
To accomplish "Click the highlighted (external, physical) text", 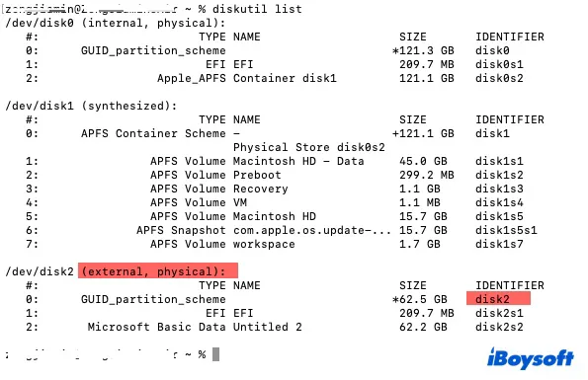I will pyautogui.click(x=158, y=270).
